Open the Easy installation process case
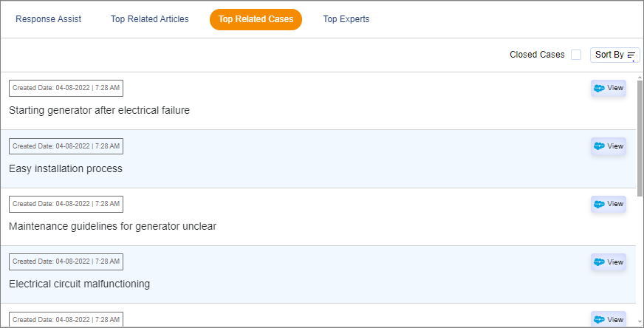This screenshot has height=328, width=644. tap(66, 168)
